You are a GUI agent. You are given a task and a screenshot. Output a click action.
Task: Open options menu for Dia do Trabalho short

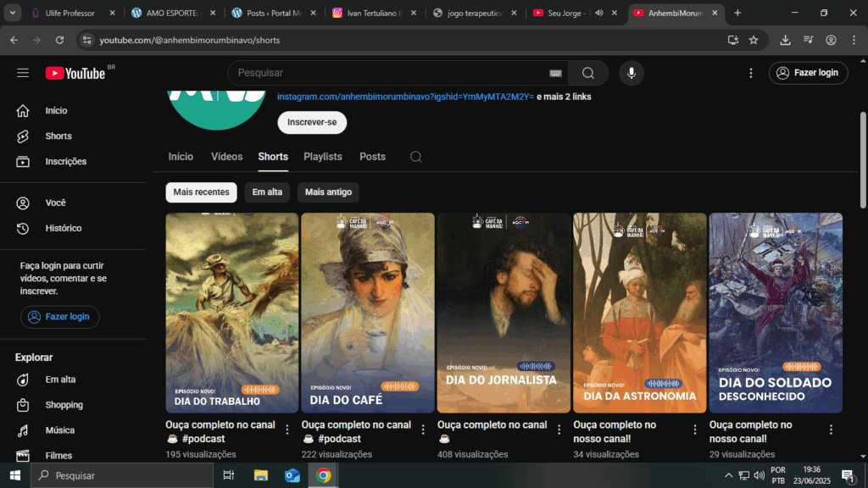[287, 430]
